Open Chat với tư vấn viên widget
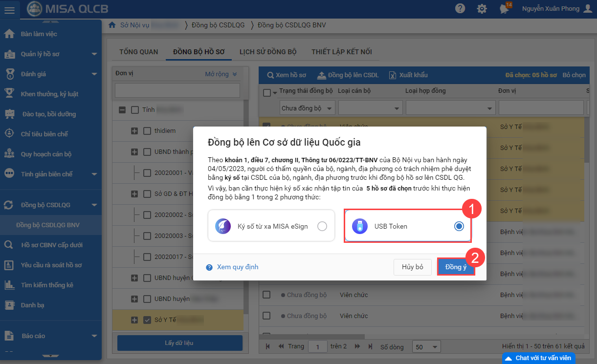 [x=539, y=358]
